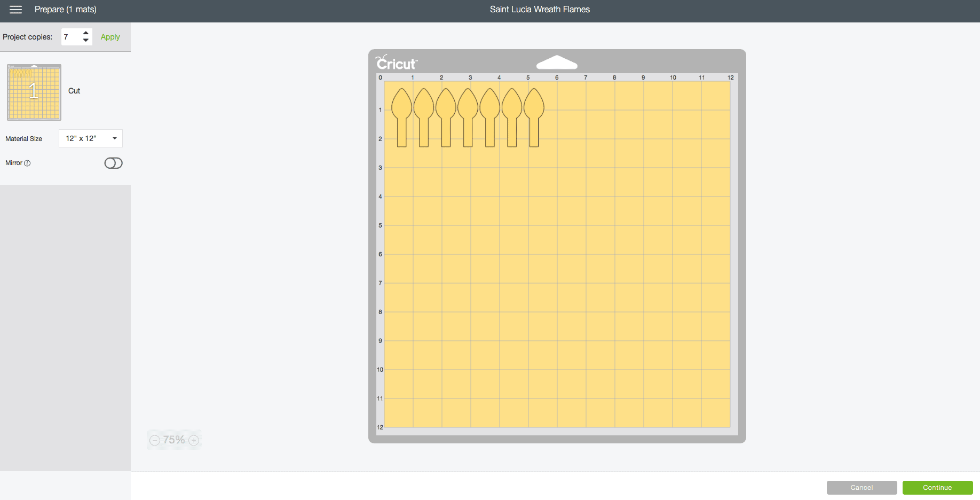
Task: Select the middle fourth flame shape
Action: [468, 107]
